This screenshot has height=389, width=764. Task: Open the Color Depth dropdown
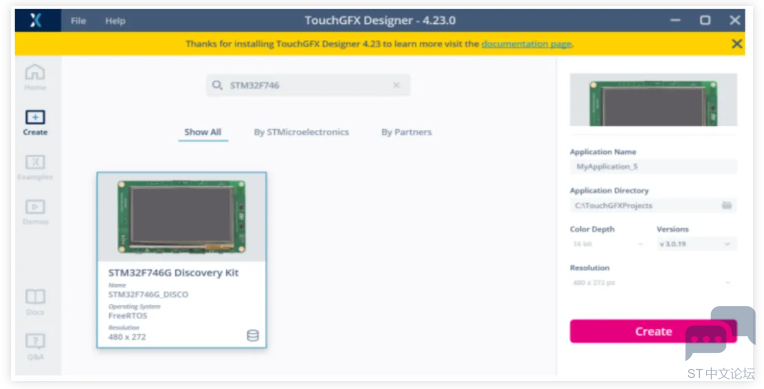[x=609, y=244]
